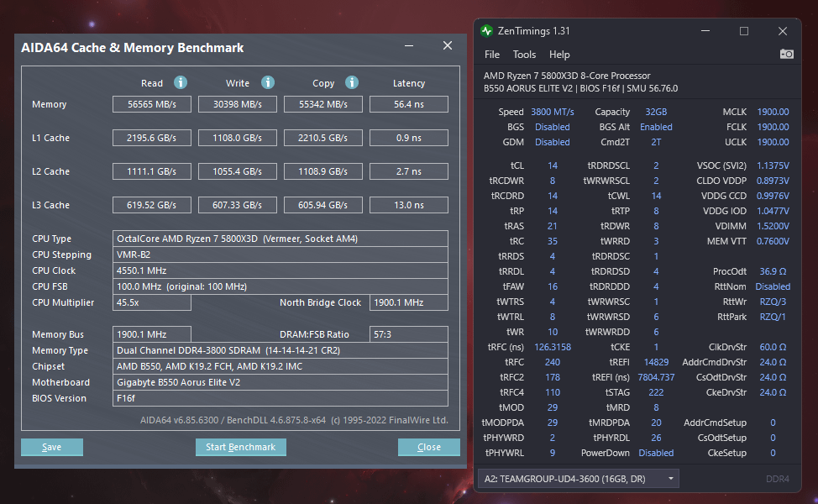Click the ZenTimings app logo icon
The image size is (818, 504).
[487, 31]
